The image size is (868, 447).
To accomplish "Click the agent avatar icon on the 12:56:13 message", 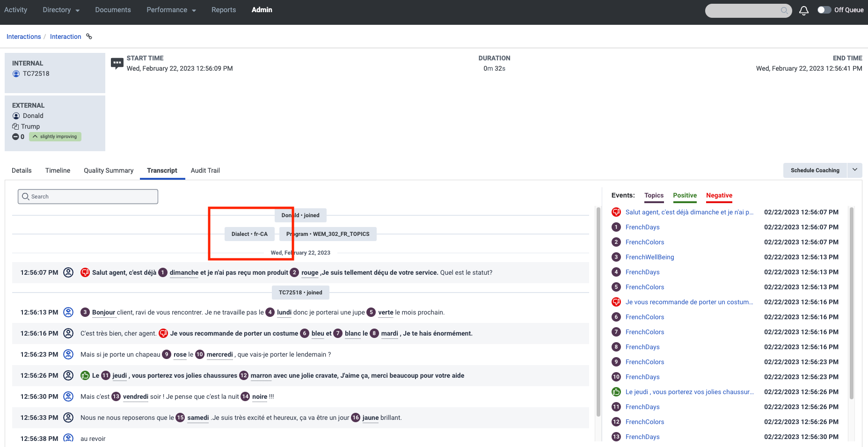I will click(x=69, y=312).
